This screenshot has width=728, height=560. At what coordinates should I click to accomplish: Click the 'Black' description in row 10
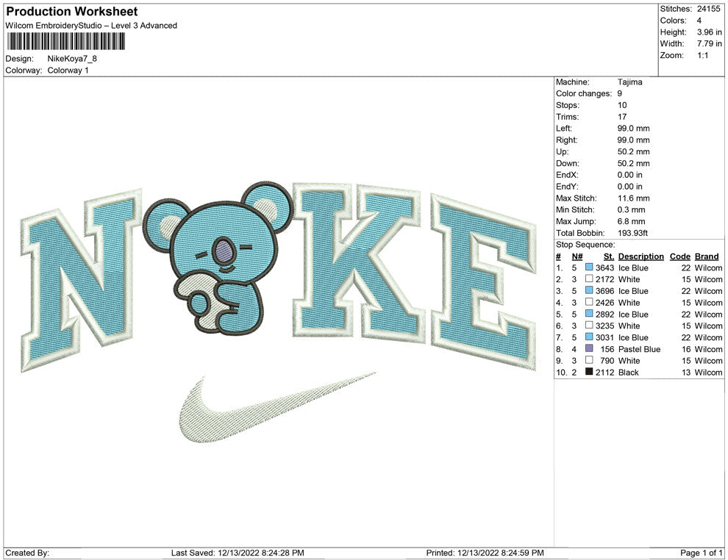point(629,372)
